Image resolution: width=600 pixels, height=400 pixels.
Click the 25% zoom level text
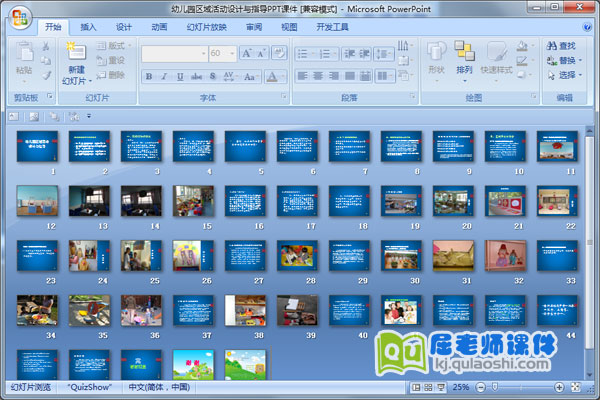(x=461, y=387)
